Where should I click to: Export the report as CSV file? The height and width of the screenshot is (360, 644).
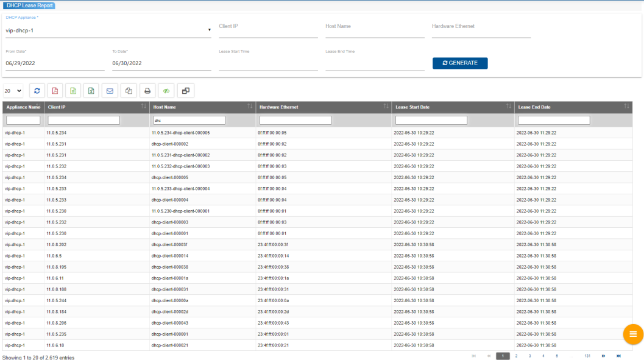click(x=73, y=91)
